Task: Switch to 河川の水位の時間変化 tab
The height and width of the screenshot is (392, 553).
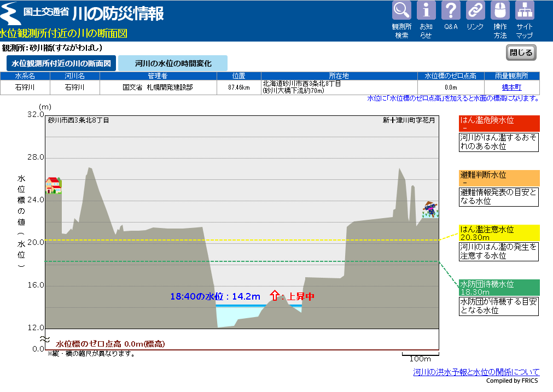Action: [x=173, y=63]
